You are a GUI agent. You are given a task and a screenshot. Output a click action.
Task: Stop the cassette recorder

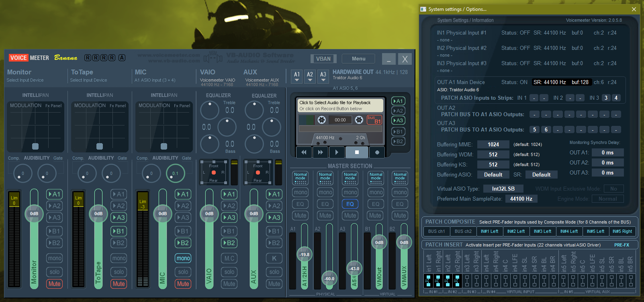pos(357,152)
